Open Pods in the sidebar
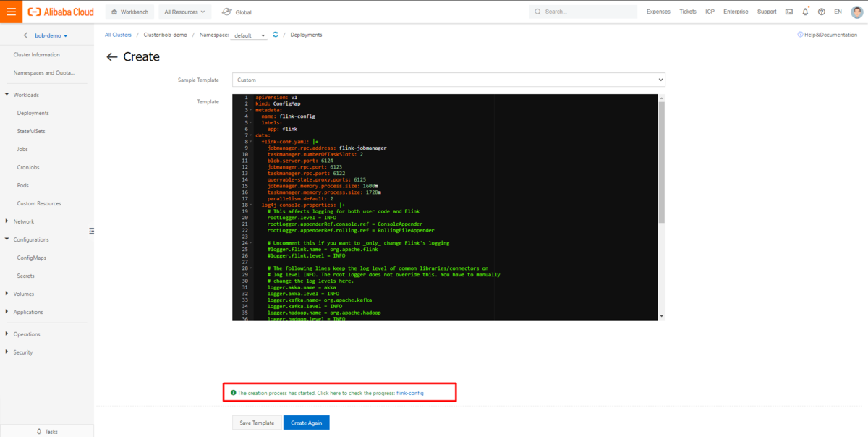Screen dimensions: 868x437 point(23,185)
